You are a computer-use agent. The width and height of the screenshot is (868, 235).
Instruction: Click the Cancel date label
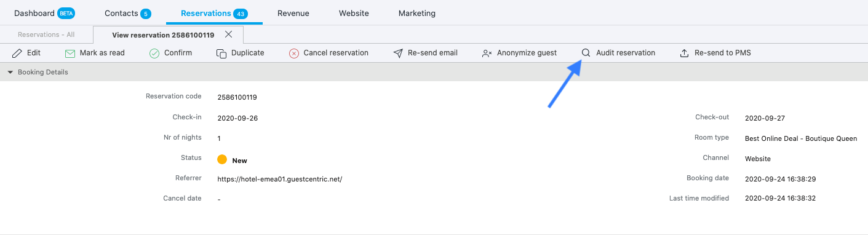(182, 198)
